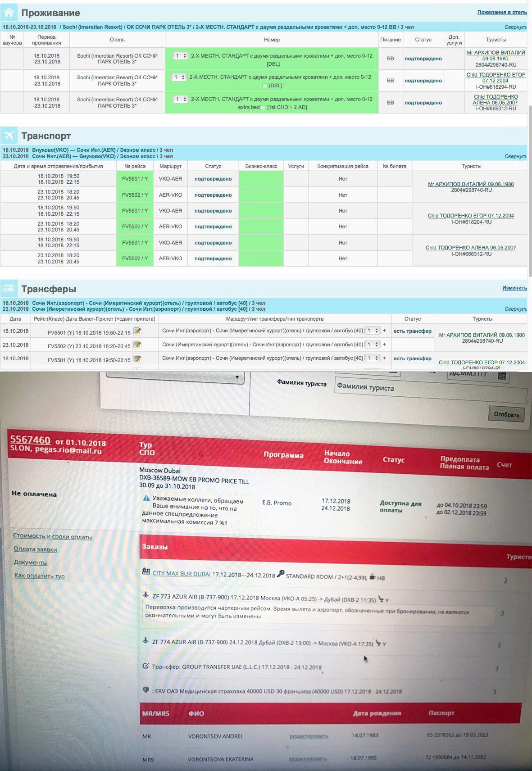This screenshot has height=771, width=532.
Task: Click the bus icon beside Трансферы
Action: click(9, 289)
